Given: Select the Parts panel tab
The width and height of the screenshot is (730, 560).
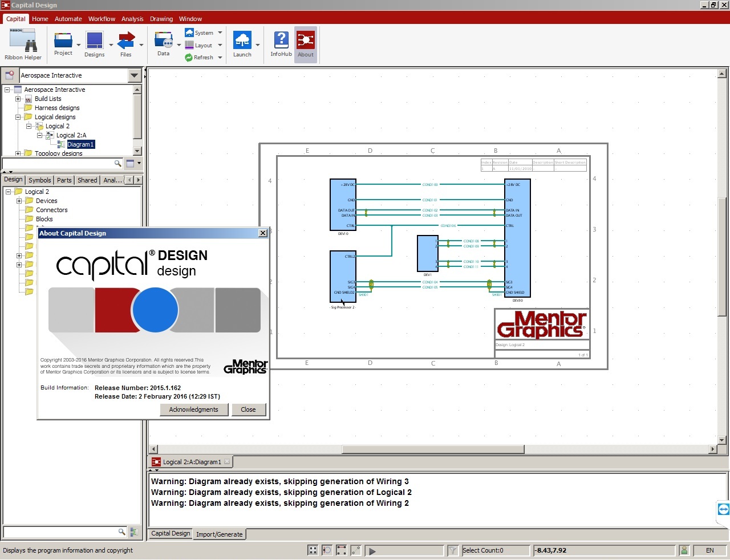Looking at the screenshot, I should [x=64, y=180].
